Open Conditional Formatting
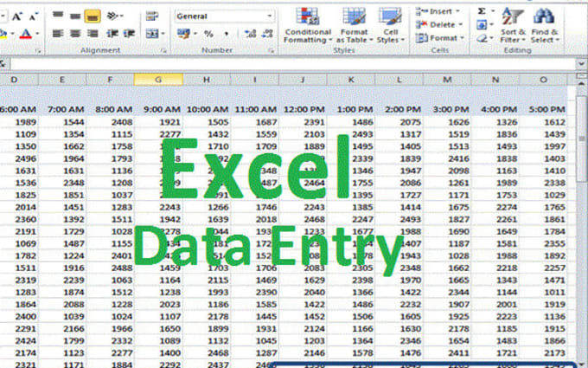Screen dimensions: 588x368 point(308,25)
